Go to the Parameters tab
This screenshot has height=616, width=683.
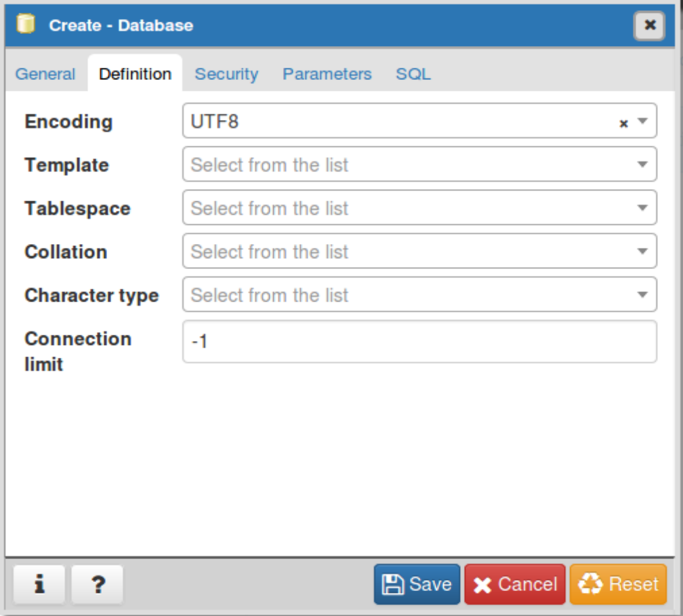(x=327, y=74)
